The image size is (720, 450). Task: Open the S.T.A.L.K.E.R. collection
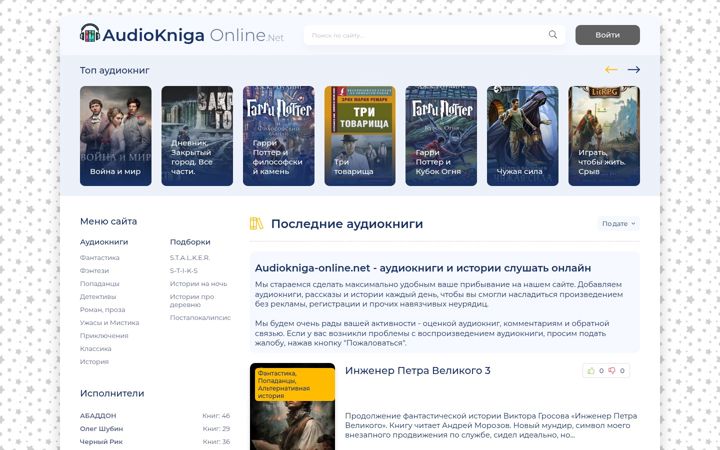[x=190, y=258]
